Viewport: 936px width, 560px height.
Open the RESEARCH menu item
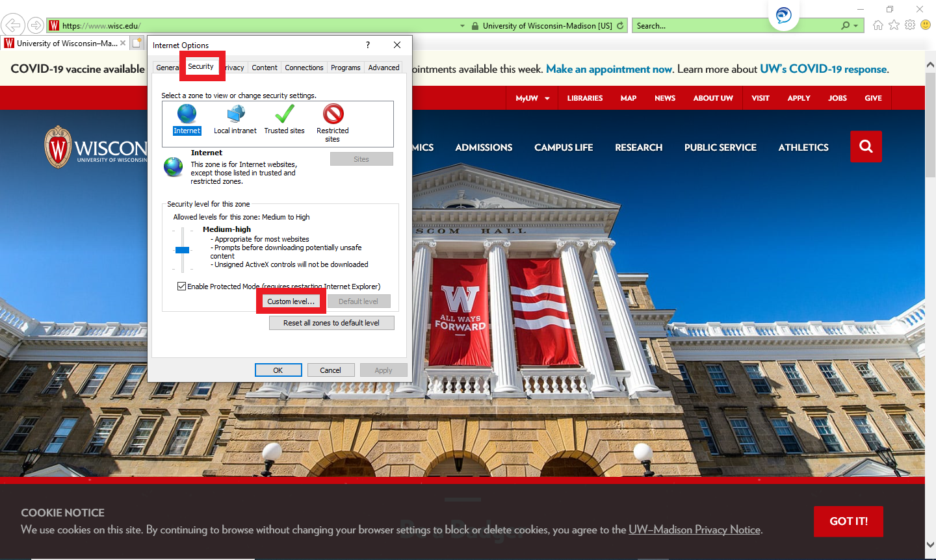pyautogui.click(x=639, y=147)
